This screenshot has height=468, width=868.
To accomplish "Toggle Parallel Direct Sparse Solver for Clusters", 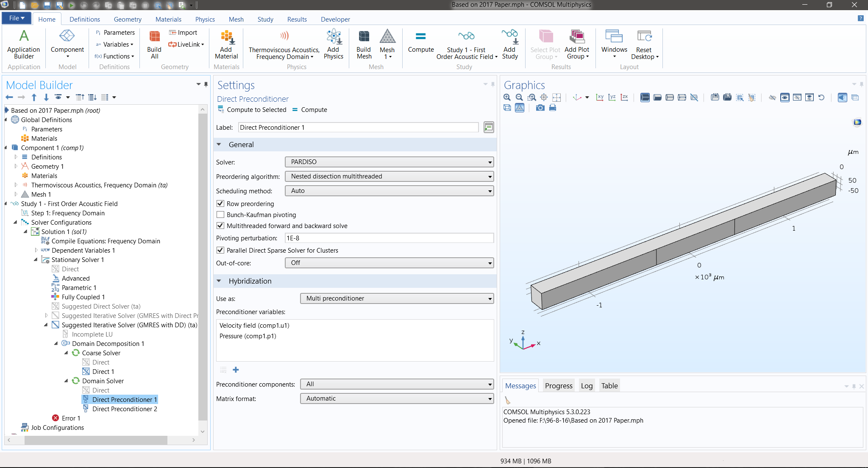I will [220, 251].
